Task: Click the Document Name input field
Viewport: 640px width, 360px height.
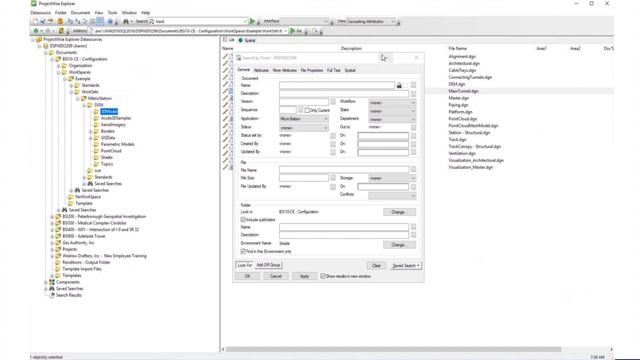Action: [x=337, y=85]
